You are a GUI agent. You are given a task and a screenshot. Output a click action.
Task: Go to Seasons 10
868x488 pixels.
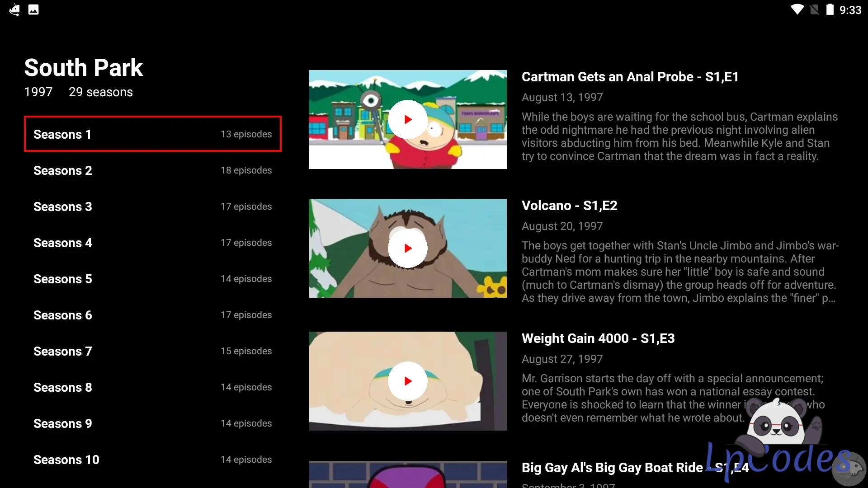(x=153, y=460)
